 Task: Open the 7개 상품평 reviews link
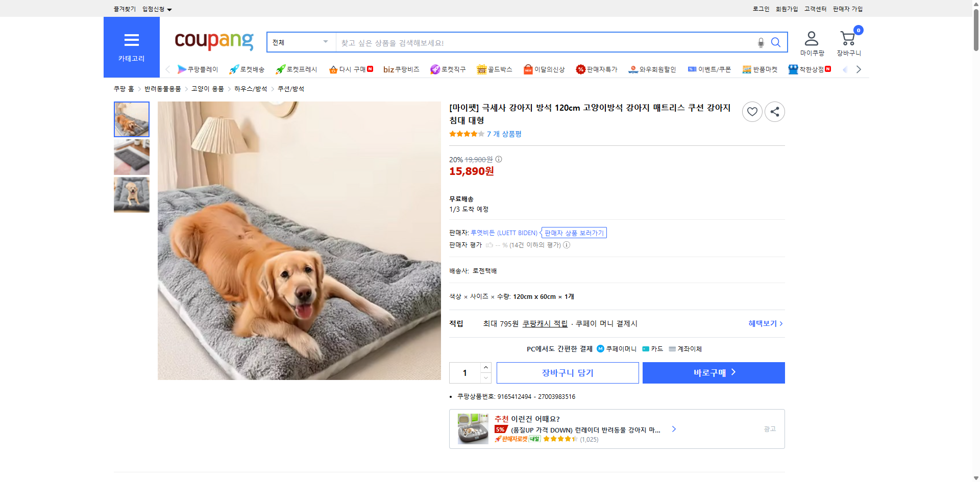504,134
